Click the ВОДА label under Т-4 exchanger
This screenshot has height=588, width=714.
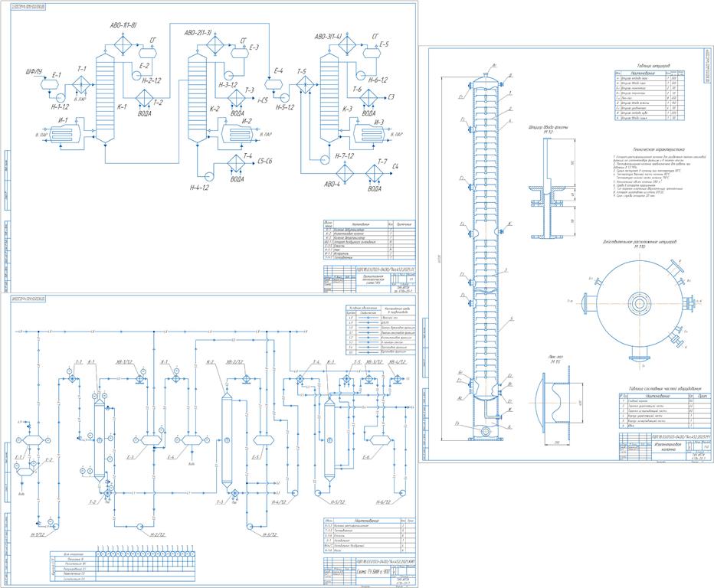[237, 179]
